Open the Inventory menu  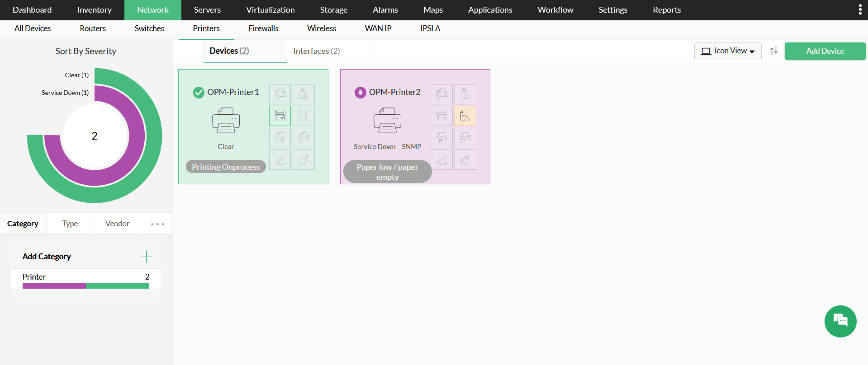(94, 10)
